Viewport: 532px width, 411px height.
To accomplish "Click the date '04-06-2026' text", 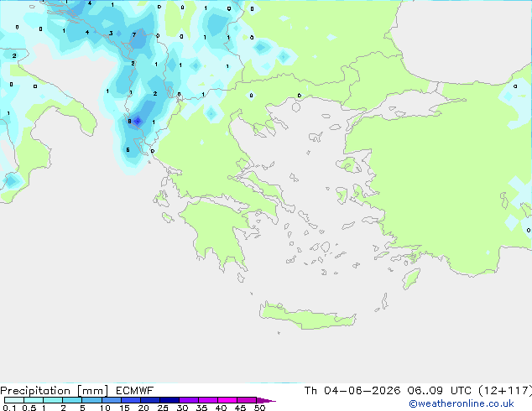I will click(x=362, y=391).
